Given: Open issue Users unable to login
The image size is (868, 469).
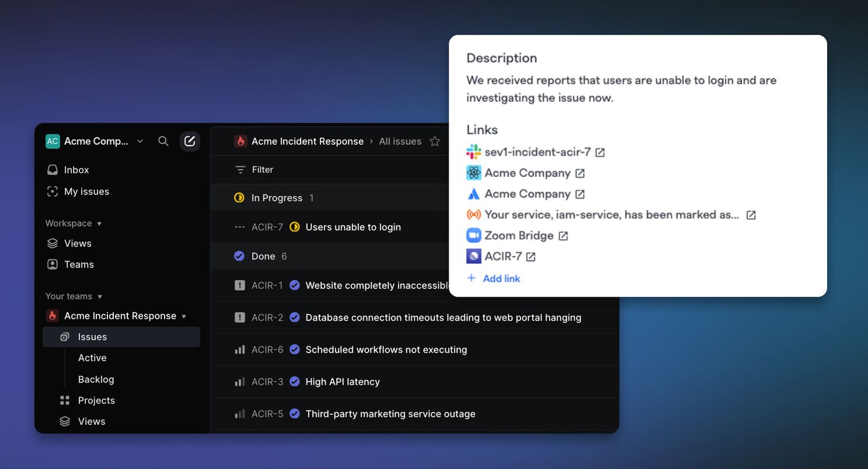Looking at the screenshot, I should coord(353,227).
